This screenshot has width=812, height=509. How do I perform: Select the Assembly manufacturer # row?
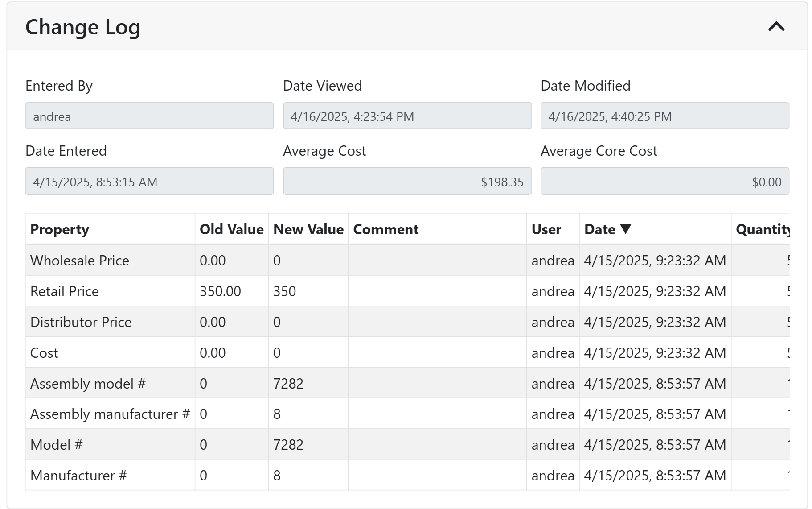[110, 414]
